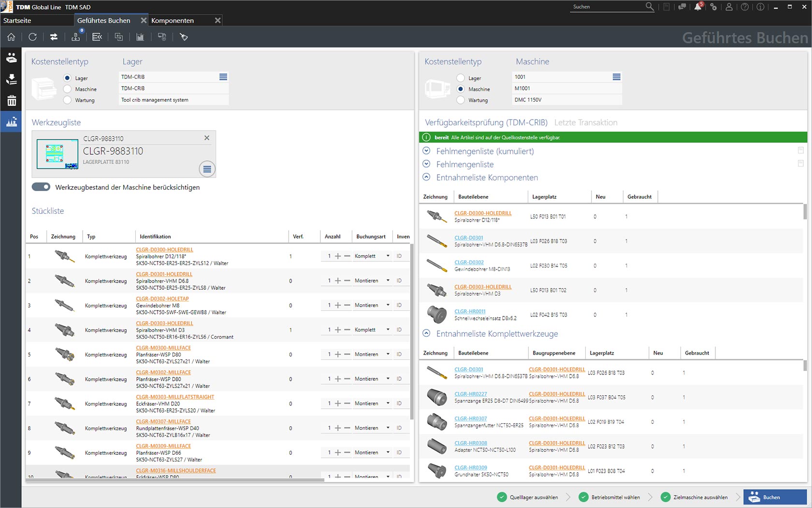Open the round menu button on CLGR-9883110 card
The height and width of the screenshot is (508, 812).
click(207, 169)
